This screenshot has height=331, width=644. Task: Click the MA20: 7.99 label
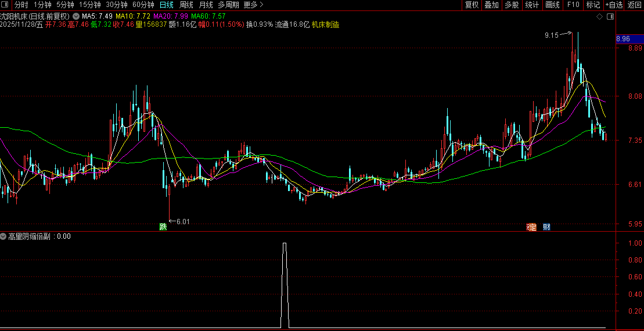(x=171, y=16)
